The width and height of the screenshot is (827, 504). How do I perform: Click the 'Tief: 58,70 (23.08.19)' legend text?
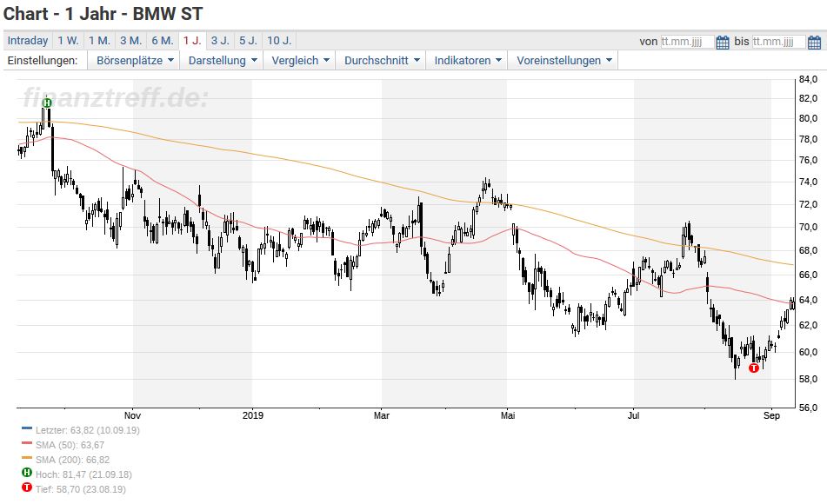point(81,489)
